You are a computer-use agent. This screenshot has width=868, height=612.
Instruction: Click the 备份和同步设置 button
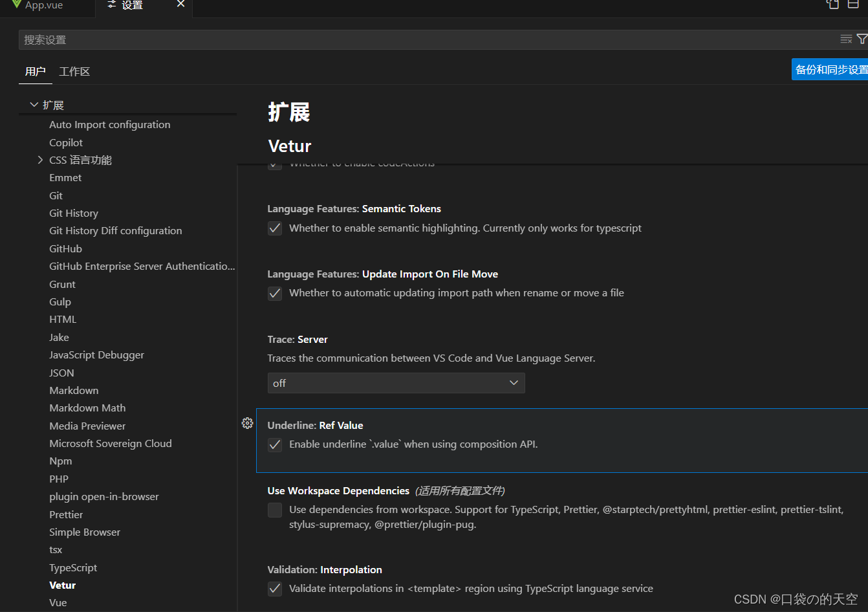(830, 70)
